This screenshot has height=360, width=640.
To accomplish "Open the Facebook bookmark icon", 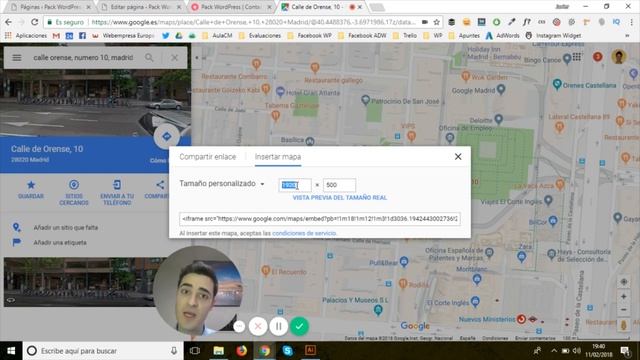I will tap(82, 36).
